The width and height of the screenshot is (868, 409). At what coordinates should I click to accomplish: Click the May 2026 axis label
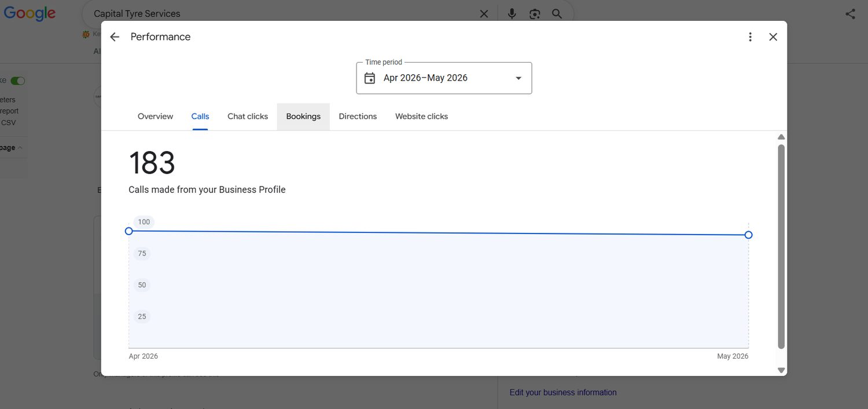click(733, 356)
